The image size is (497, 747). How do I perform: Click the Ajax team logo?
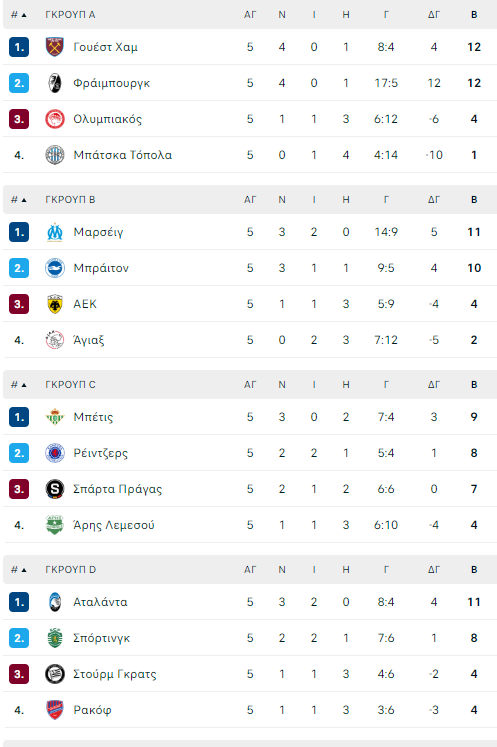(x=55, y=340)
